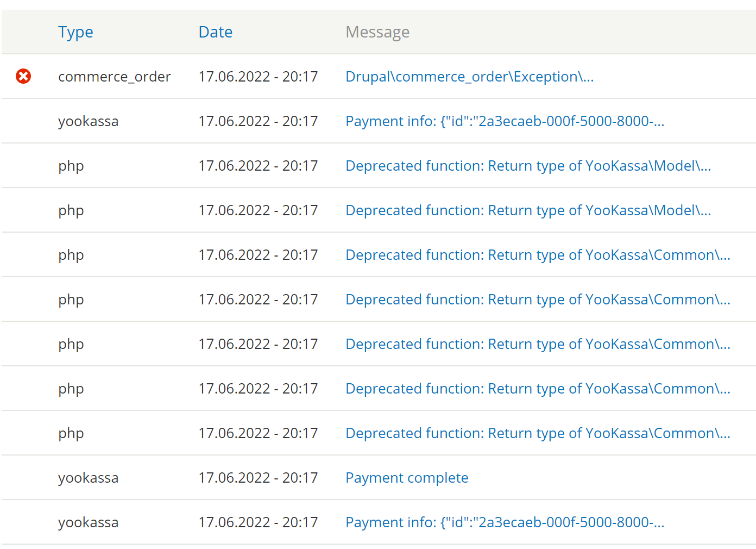Click the yookassa type label of 'Payment complete' row
The width and height of the screenshot is (756, 549).
[88, 477]
